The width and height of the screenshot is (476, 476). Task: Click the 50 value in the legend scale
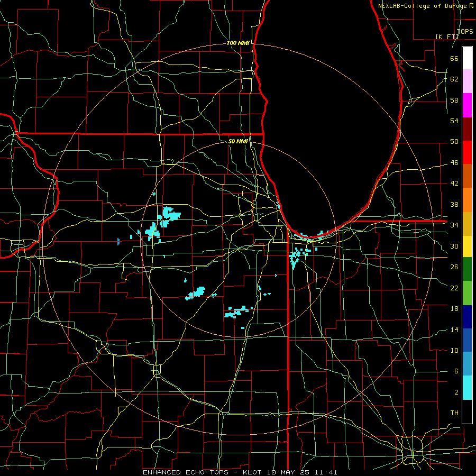pos(454,142)
